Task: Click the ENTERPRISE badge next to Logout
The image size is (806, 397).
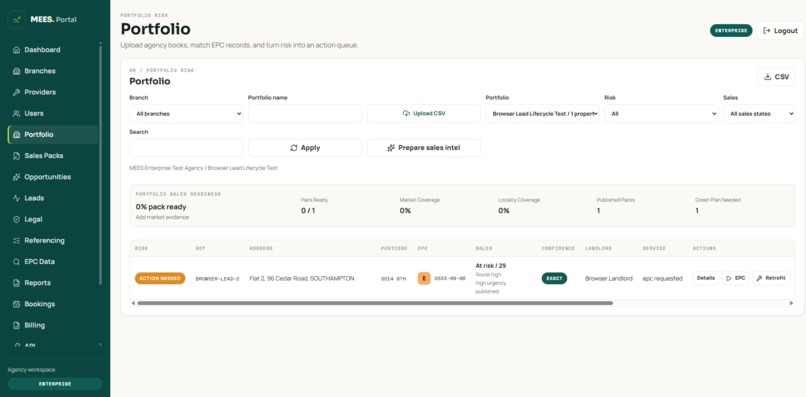Action: (731, 31)
